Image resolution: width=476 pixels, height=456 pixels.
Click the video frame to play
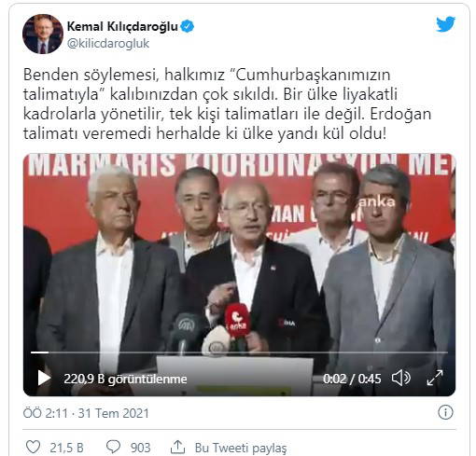(x=239, y=255)
